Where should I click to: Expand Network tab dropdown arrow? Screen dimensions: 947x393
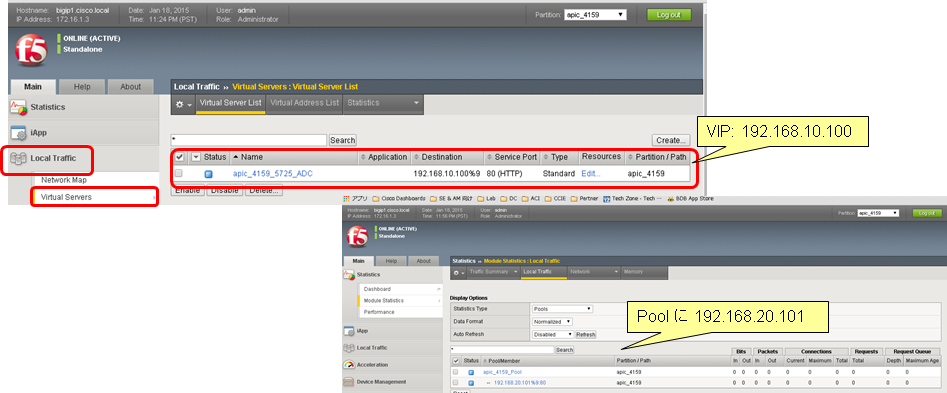pyautogui.click(x=615, y=272)
